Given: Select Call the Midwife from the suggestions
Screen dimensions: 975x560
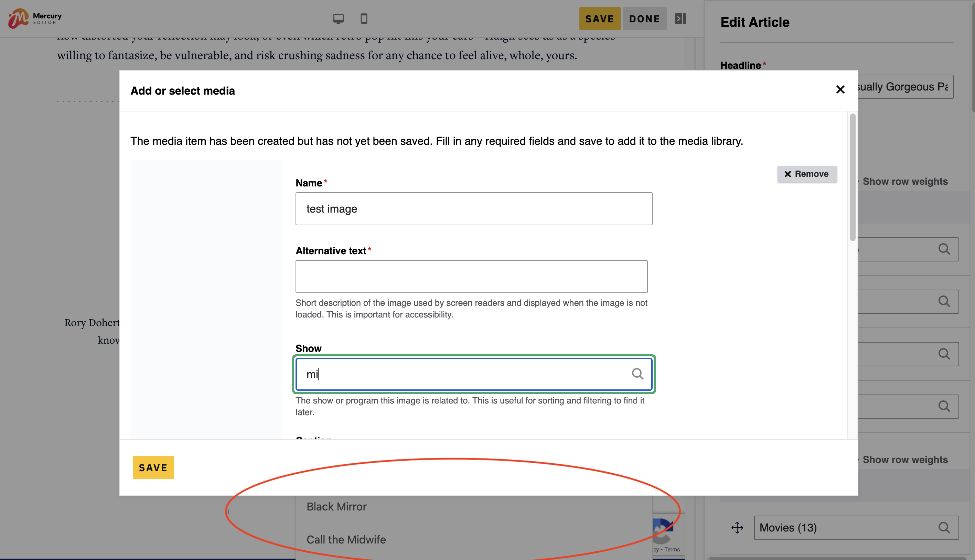Looking at the screenshot, I should click(346, 539).
